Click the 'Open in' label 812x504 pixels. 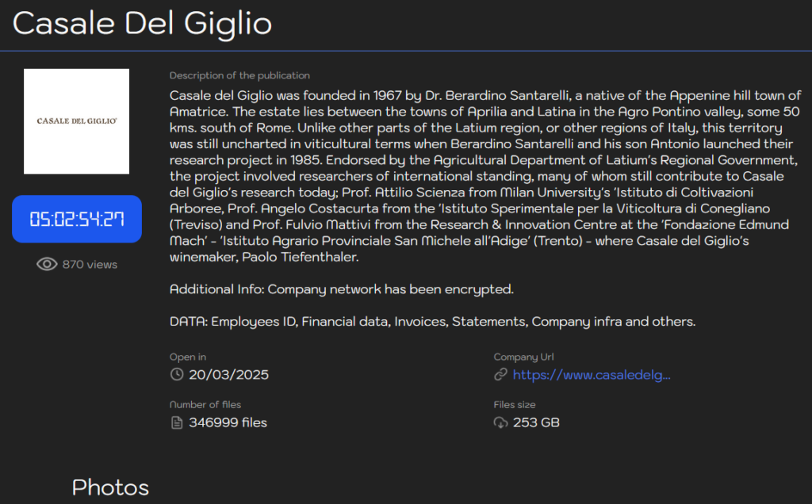coord(188,357)
